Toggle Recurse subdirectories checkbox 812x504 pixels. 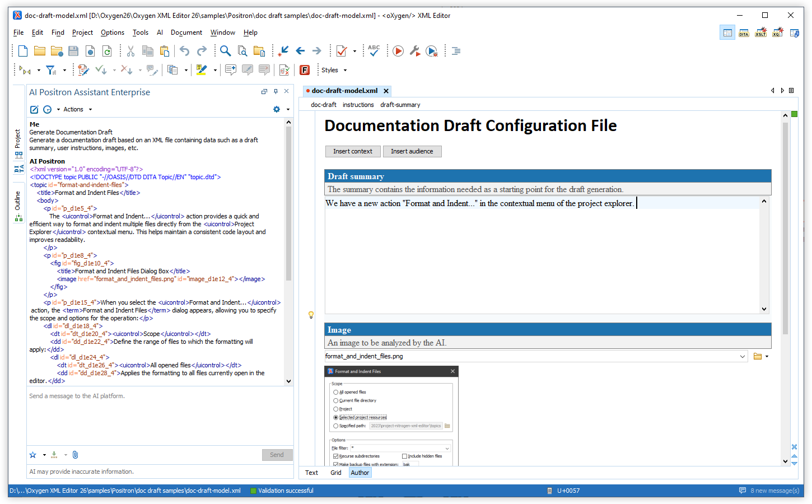tap(335, 456)
